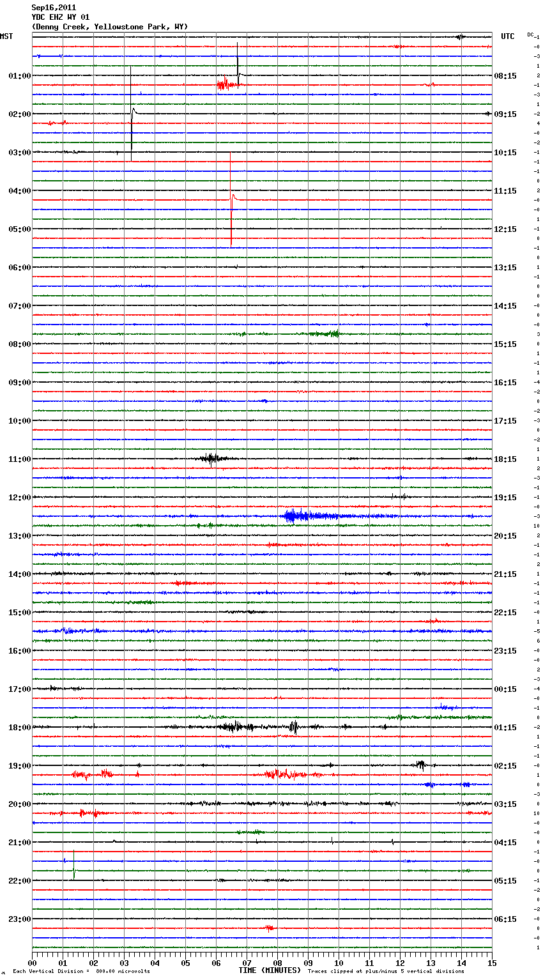Image resolution: width=543 pixels, height=980 pixels.
Task: Click the date text "Sep16,2011"
Action: click(54, 8)
